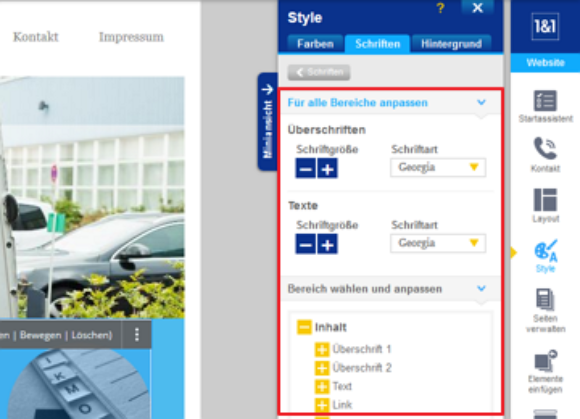Open Seiten verwalten in the sidebar
This screenshot has width=580, height=419.
[x=545, y=311]
